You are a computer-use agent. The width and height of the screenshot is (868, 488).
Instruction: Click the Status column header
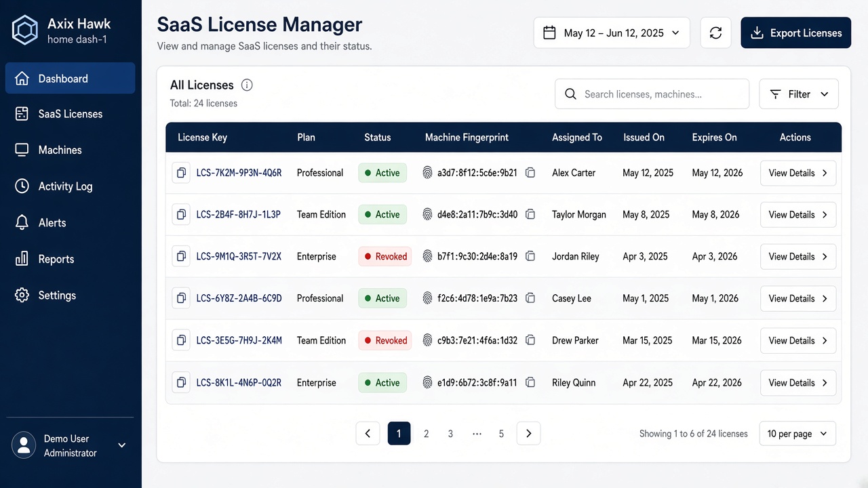pos(378,137)
